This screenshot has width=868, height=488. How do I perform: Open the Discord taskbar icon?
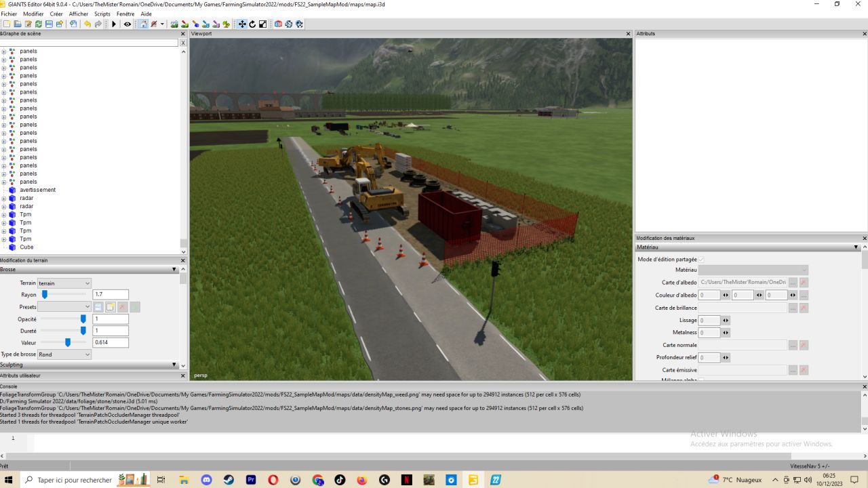[x=206, y=480]
